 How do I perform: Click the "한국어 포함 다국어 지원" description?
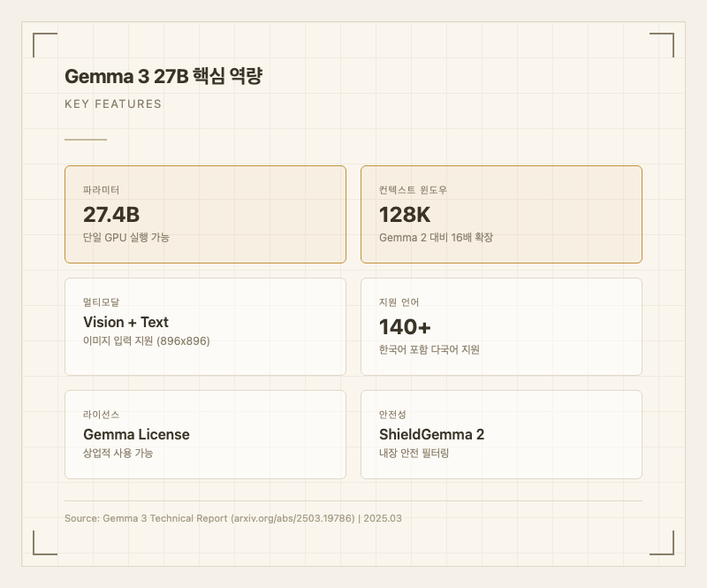coord(430,350)
